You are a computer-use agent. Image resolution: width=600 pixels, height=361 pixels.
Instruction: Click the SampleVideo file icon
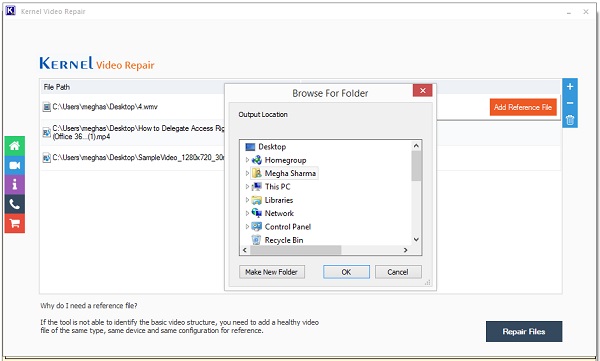46,157
